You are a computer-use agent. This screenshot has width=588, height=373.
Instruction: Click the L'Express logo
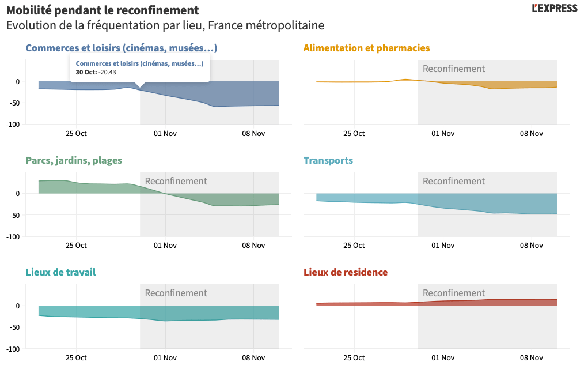tap(554, 8)
